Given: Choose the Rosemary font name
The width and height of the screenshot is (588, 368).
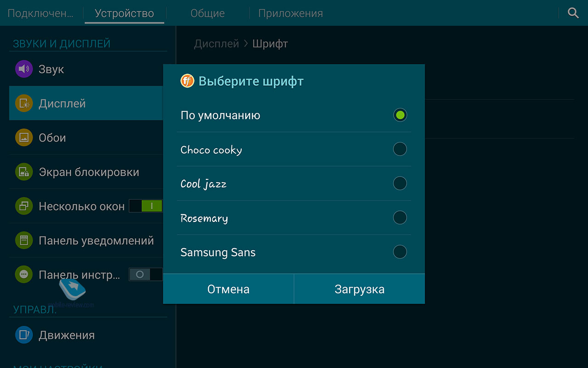Looking at the screenshot, I should pyautogui.click(x=204, y=218).
